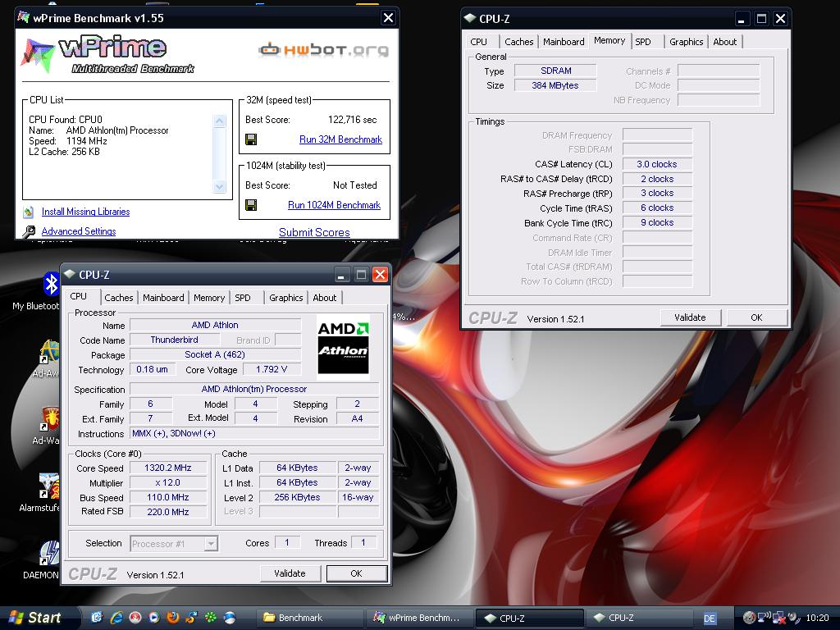
Task: Click the CAS# Latency value 3.0 clocks
Action: coord(657,164)
